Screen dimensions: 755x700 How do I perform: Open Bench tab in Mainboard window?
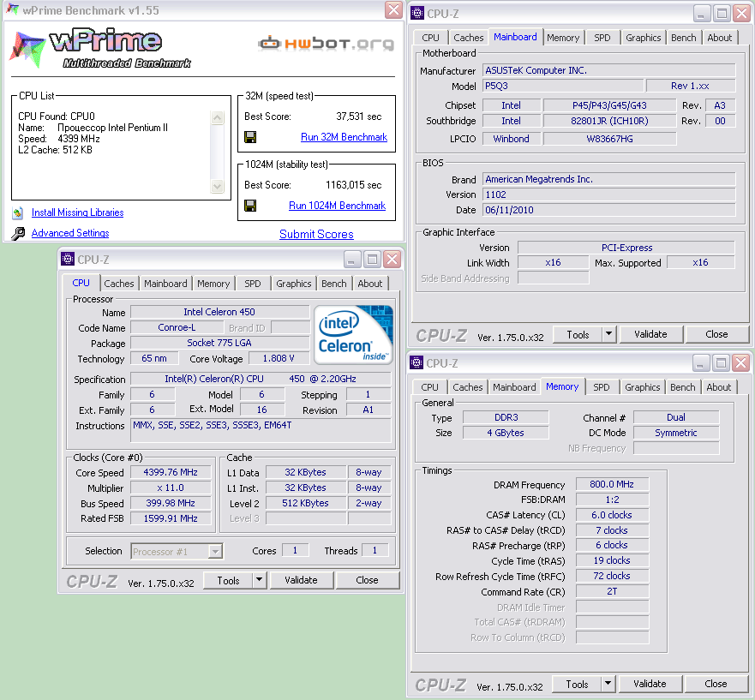coord(683,38)
